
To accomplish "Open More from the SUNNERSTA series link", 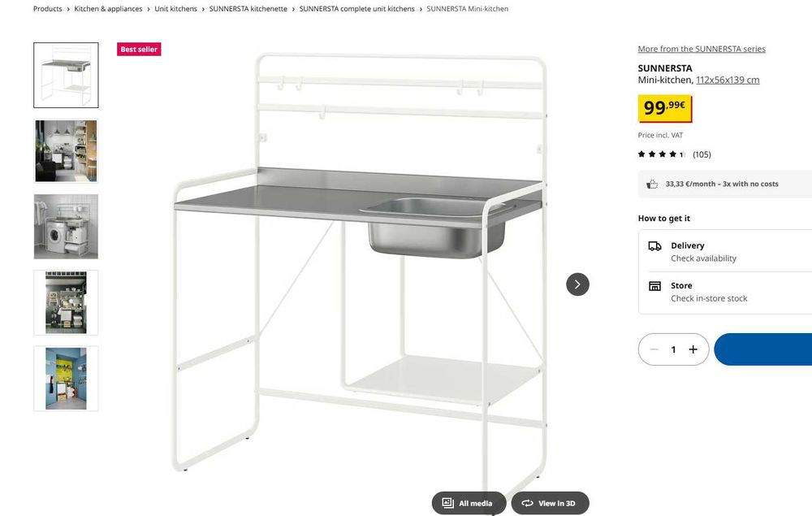I will [702, 49].
